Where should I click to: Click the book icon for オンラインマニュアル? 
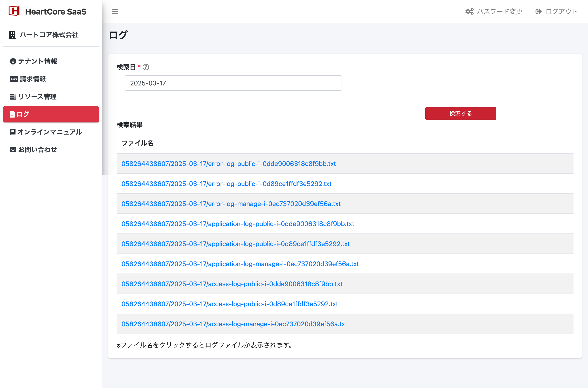pyautogui.click(x=13, y=132)
